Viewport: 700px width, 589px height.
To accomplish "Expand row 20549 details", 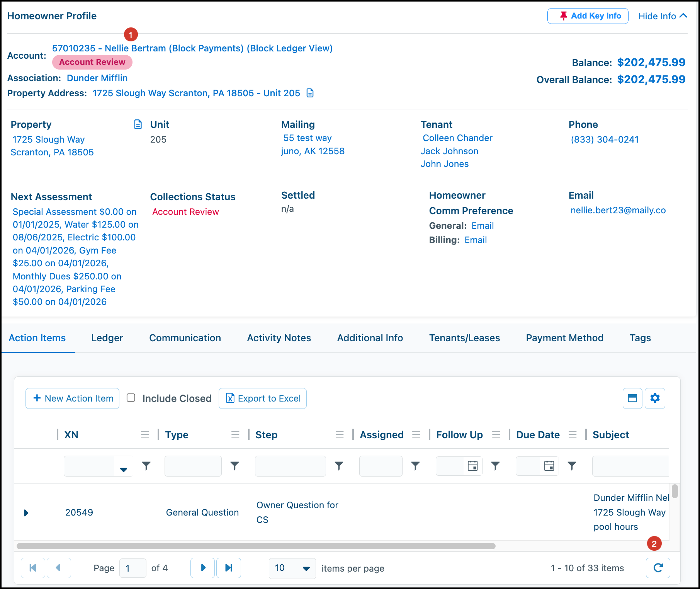I will (x=26, y=513).
